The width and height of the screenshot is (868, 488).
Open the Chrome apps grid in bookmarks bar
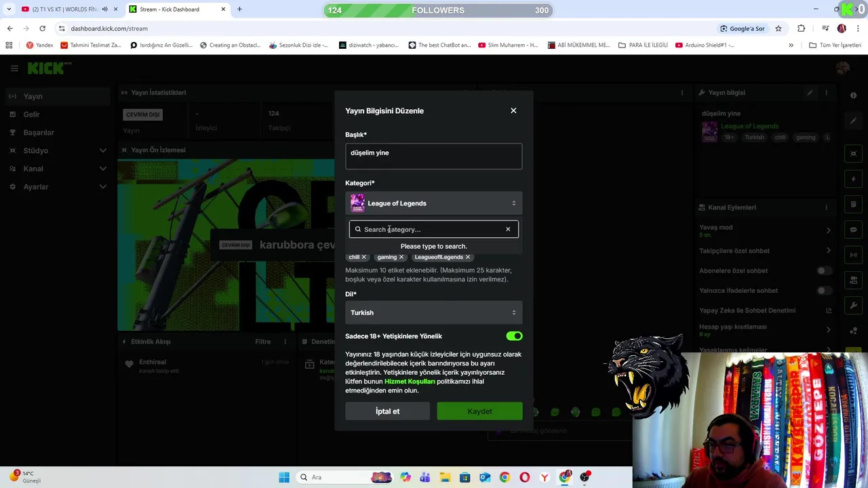[9, 45]
